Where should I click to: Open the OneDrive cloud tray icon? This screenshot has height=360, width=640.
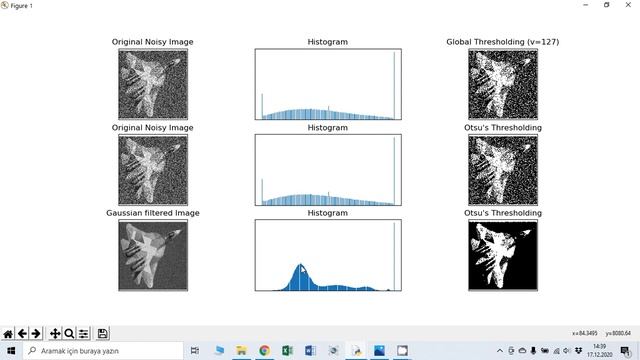(x=522, y=351)
